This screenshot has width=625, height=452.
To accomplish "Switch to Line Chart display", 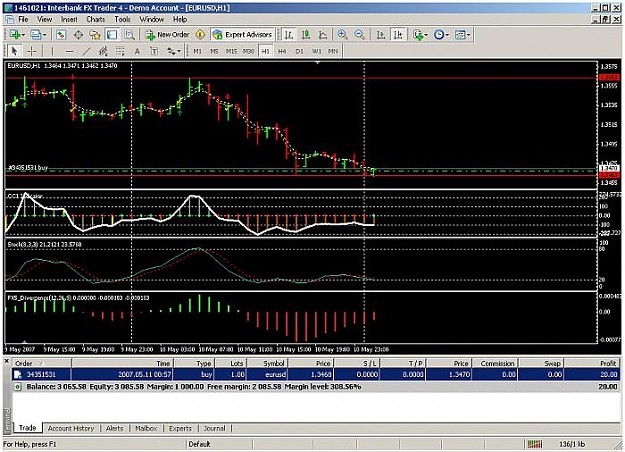I will [323, 35].
